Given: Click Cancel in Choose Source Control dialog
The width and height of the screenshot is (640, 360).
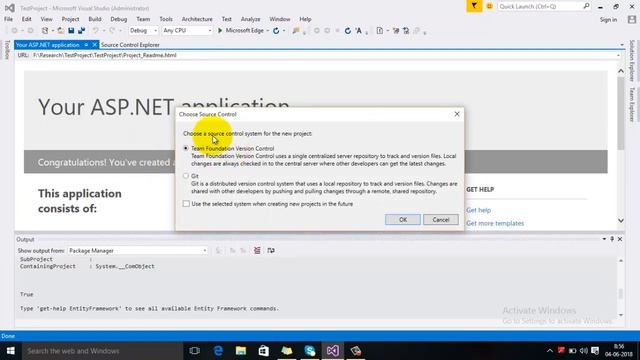Looking at the screenshot, I should tap(441, 220).
